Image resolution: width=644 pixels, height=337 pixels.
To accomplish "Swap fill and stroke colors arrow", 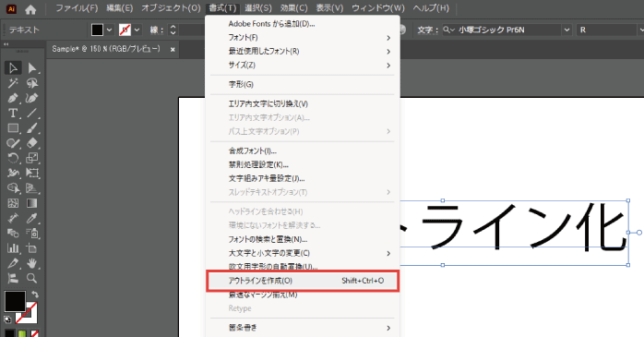I will coord(35,295).
